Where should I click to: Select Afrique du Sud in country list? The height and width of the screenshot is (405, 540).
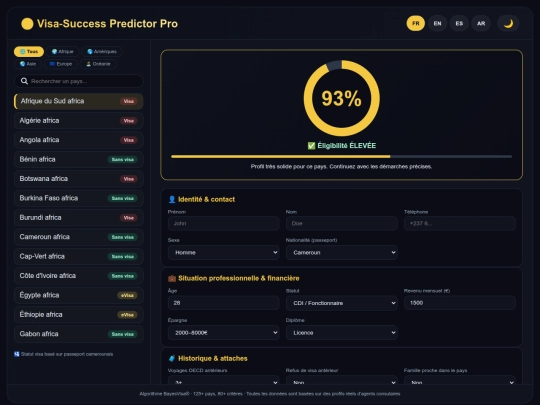[x=79, y=101]
